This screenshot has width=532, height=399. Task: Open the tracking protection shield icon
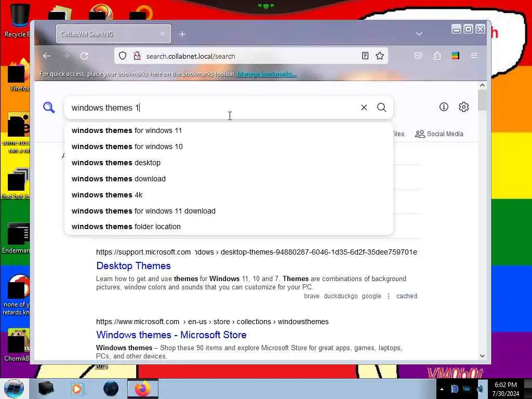coord(123,56)
